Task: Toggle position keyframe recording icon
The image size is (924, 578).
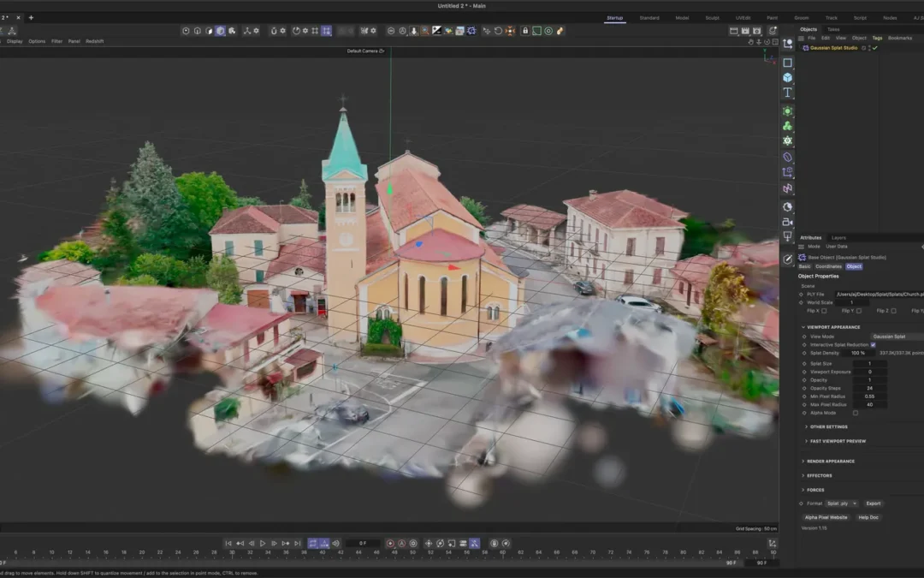Action: coord(429,543)
